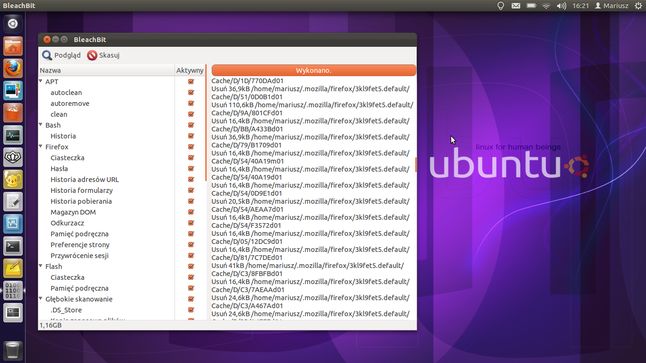Click the Wykonano progress bar
The height and width of the screenshot is (363, 646).
click(314, 70)
